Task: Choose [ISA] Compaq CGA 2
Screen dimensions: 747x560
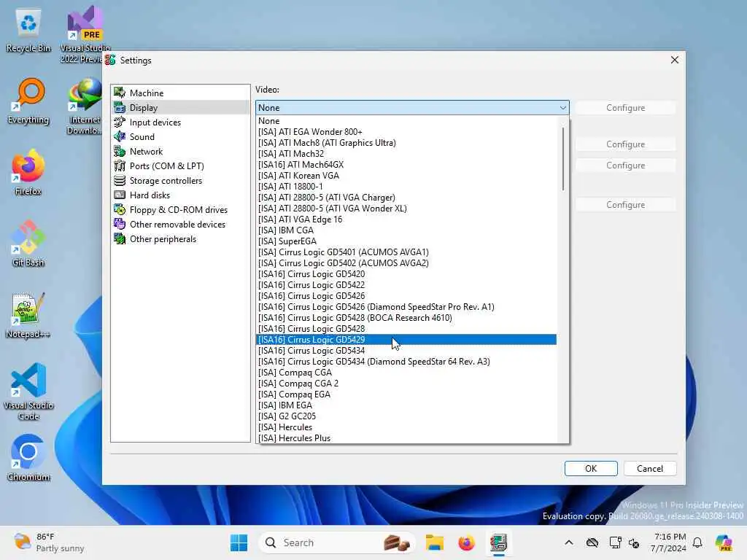Action: pyautogui.click(x=406, y=384)
